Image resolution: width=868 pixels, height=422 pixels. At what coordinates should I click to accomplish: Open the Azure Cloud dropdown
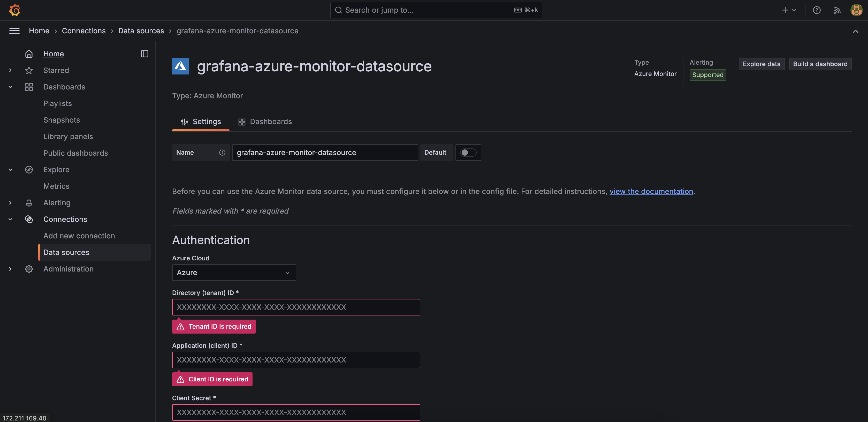(234, 272)
